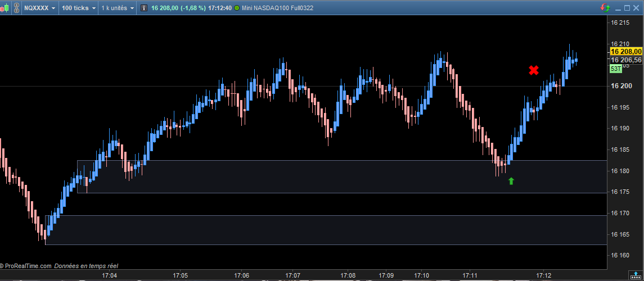The image size is (644, 281).
Task: Click the 17:04 time axis label
Action: tap(109, 275)
